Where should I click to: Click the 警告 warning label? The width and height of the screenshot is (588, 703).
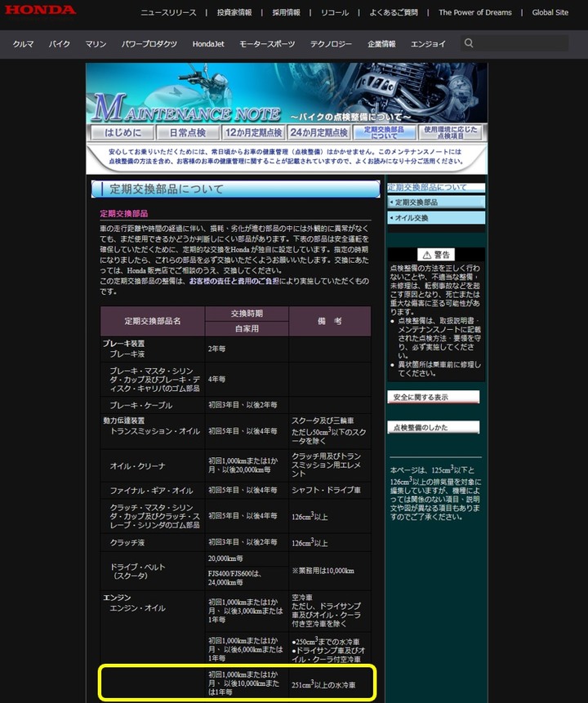tap(436, 255)
